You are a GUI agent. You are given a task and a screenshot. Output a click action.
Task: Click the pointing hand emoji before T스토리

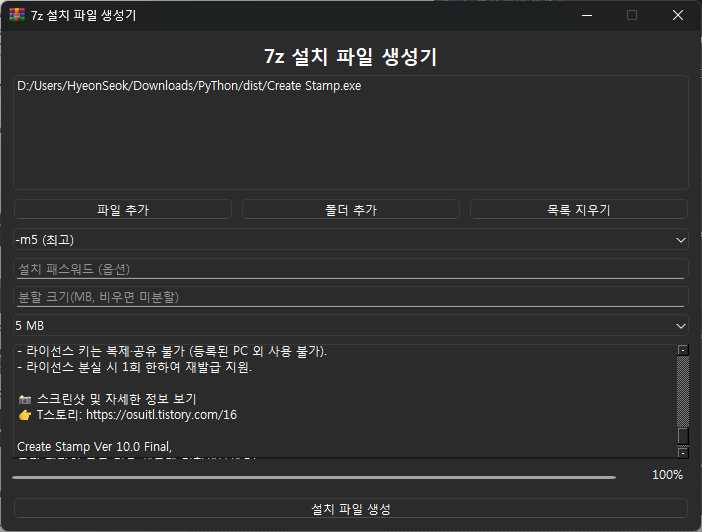pos(25,415)
